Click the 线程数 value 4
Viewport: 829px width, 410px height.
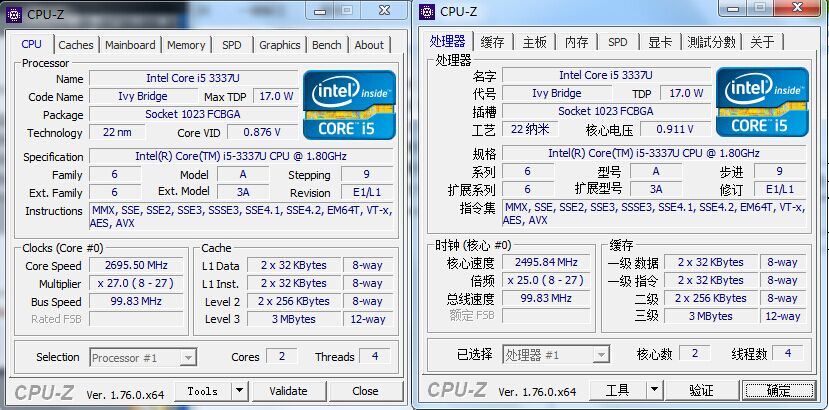click(788, 353)
